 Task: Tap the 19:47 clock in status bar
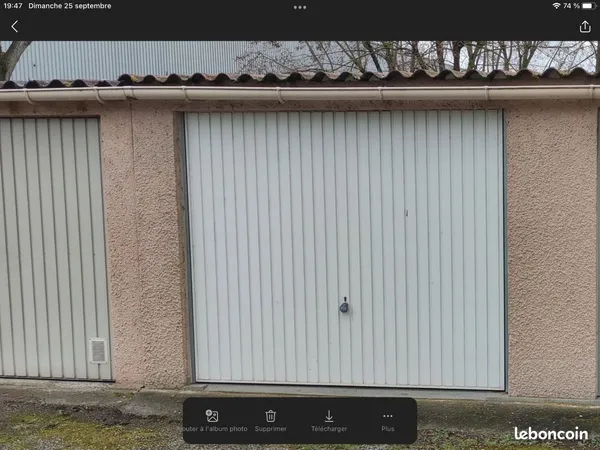pyautogui.click(x=13, y=6)
